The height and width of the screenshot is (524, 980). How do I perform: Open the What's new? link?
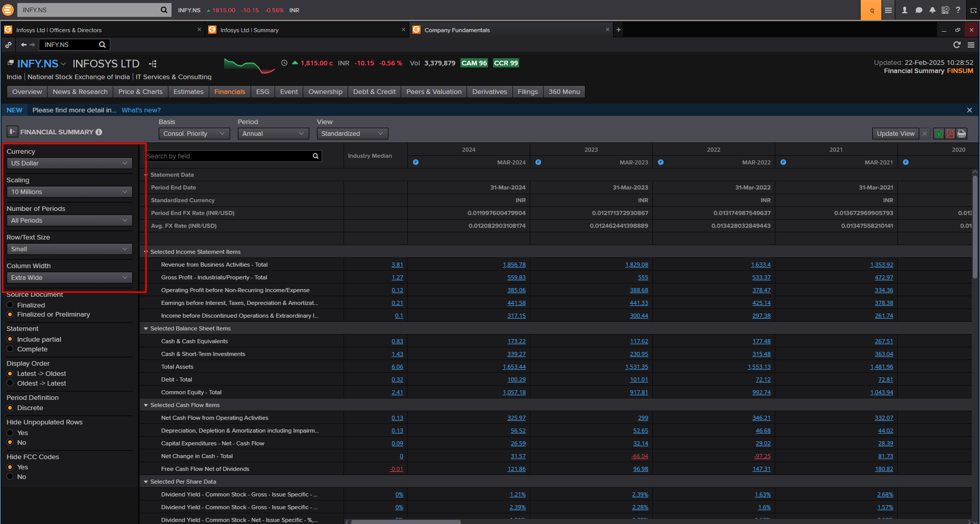[141, 110]
